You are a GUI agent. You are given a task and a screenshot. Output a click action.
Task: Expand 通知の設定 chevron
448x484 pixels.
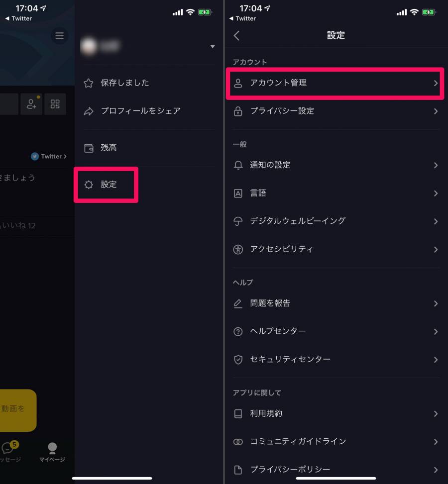[x=436, y=165]
